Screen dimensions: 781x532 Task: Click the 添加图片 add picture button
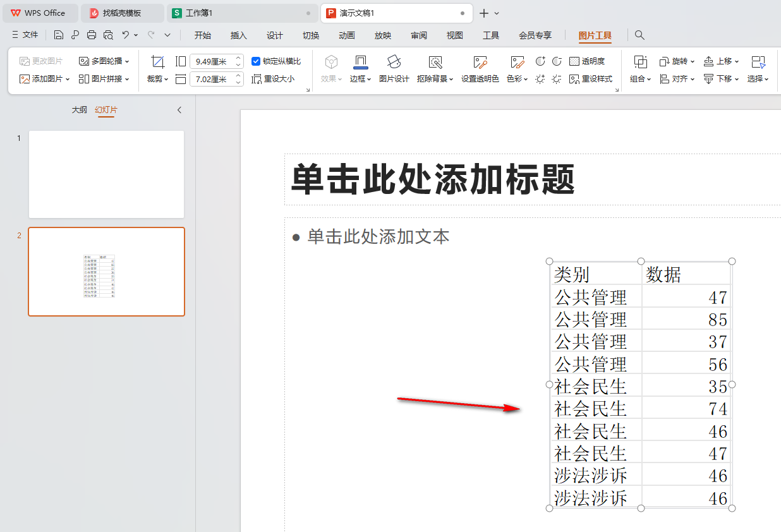click(x=44, y=79)
